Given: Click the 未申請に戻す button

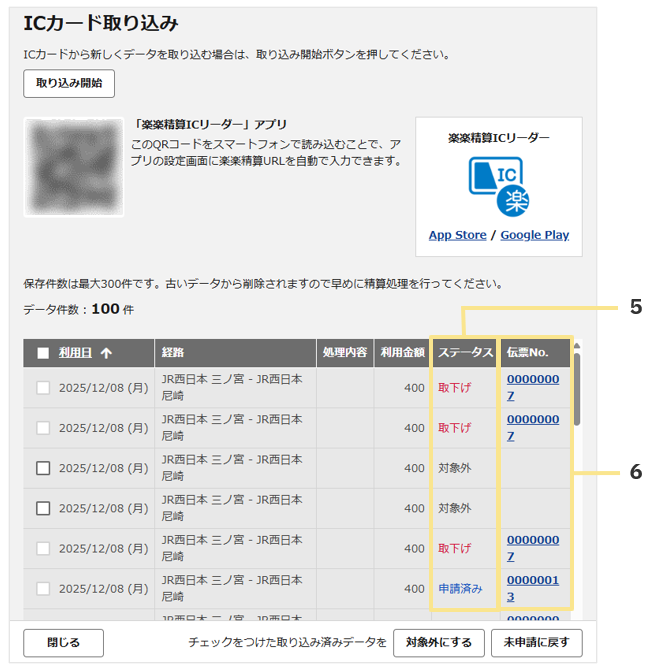Looking at the screenshot, I should point(537,643).
